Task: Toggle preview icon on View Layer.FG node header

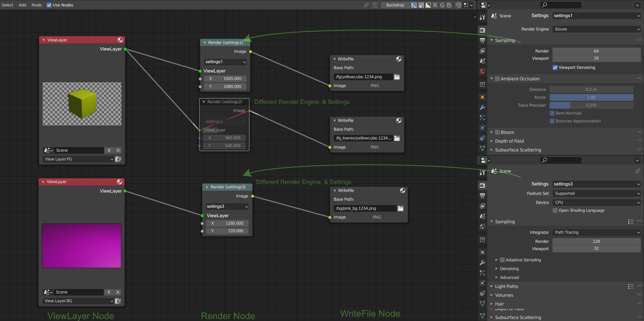Action: [120, 40]
